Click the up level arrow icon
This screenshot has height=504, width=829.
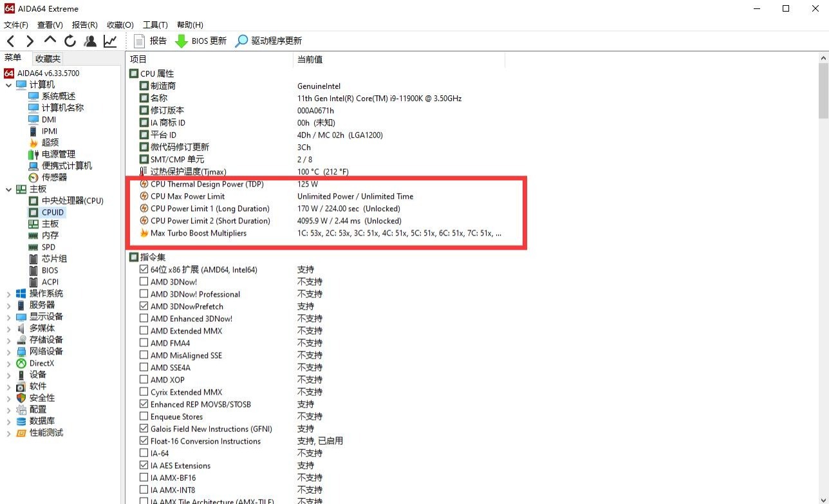point(50,41)
